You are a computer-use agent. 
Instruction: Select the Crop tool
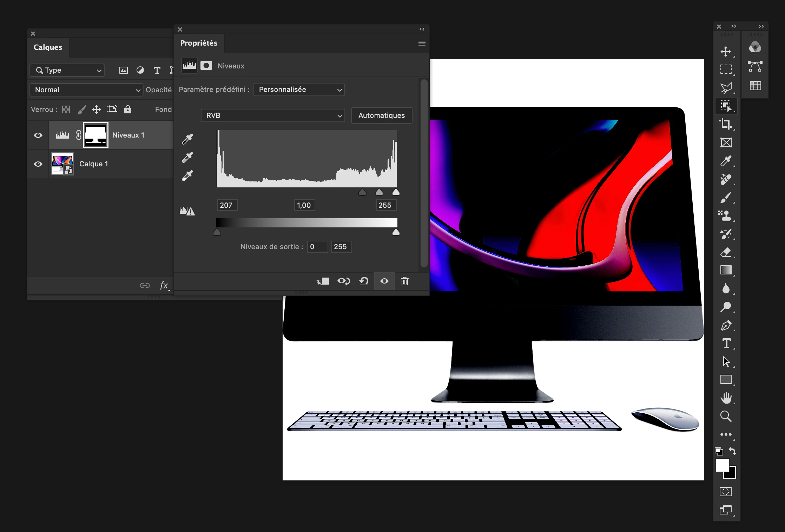726,124
